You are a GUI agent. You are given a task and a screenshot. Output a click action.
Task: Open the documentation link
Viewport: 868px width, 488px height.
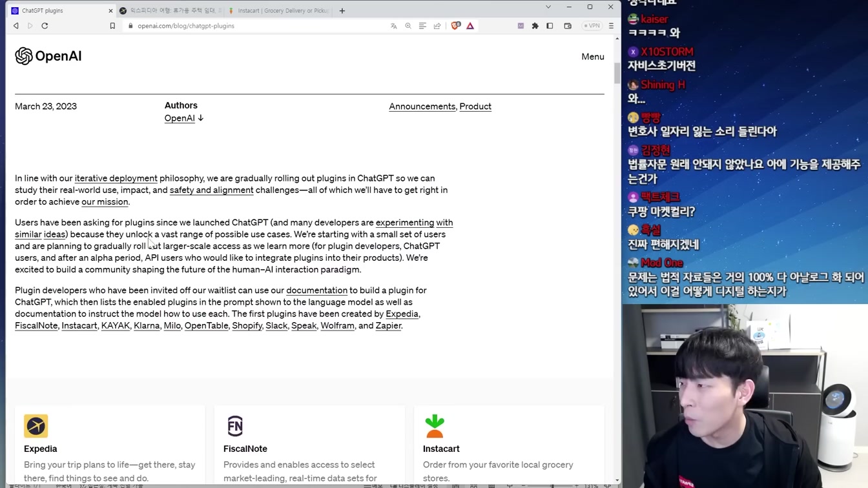click(316, 290)
